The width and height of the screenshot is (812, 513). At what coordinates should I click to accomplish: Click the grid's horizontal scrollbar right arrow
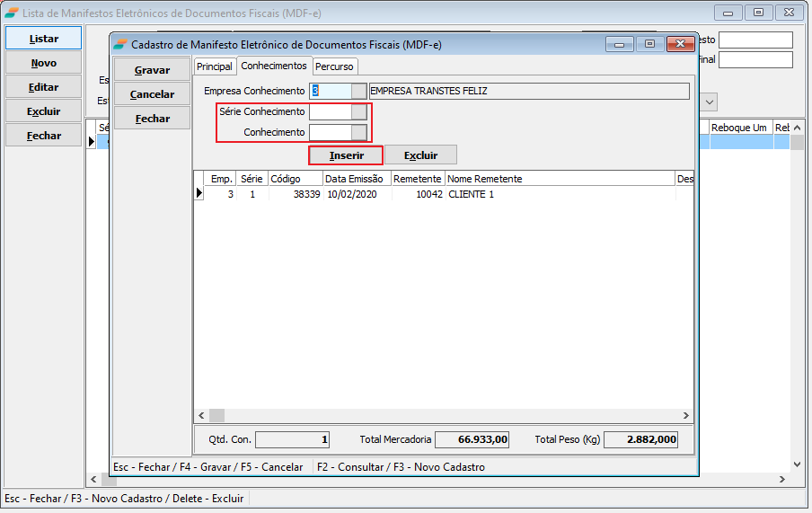pos(685,416)
